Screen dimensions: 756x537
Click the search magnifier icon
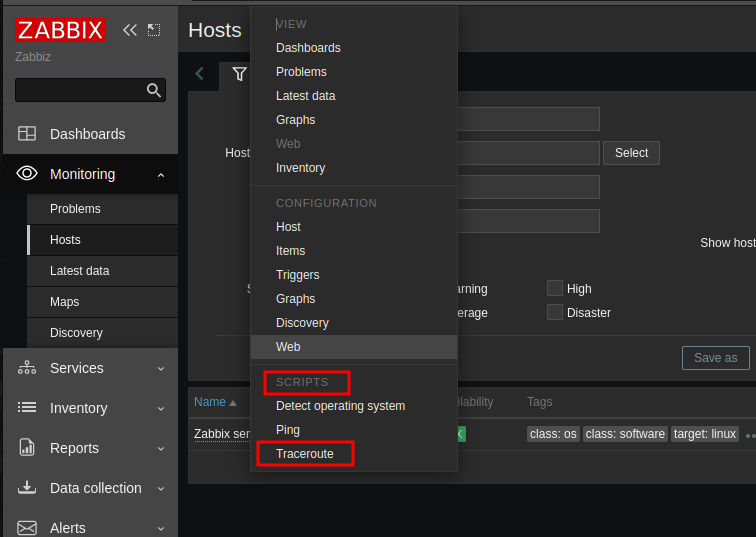tap(154, 90)
